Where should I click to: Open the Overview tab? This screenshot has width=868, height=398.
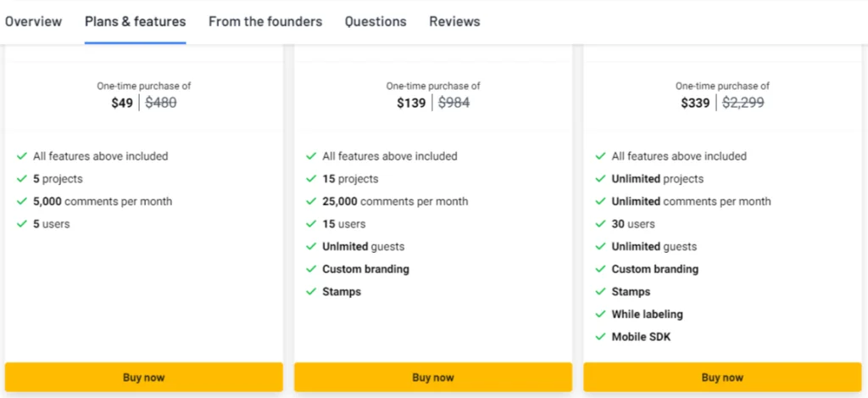(33, 21)
